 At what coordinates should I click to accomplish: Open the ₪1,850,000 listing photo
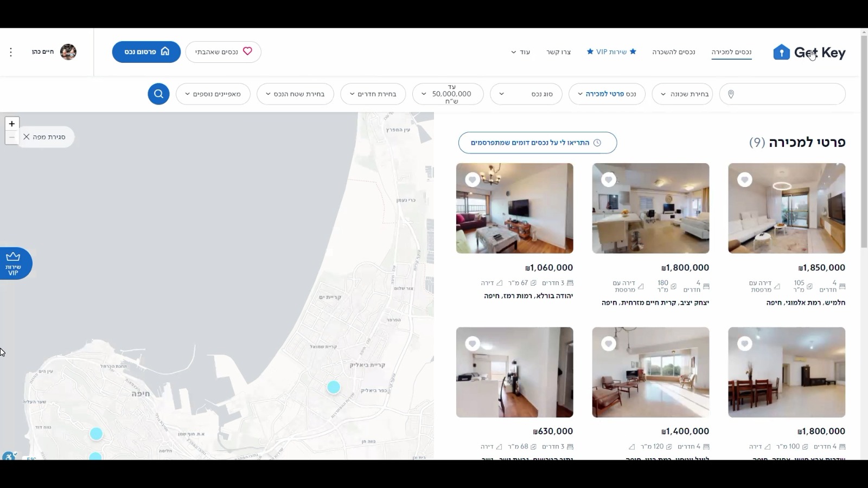pos(787,208)
